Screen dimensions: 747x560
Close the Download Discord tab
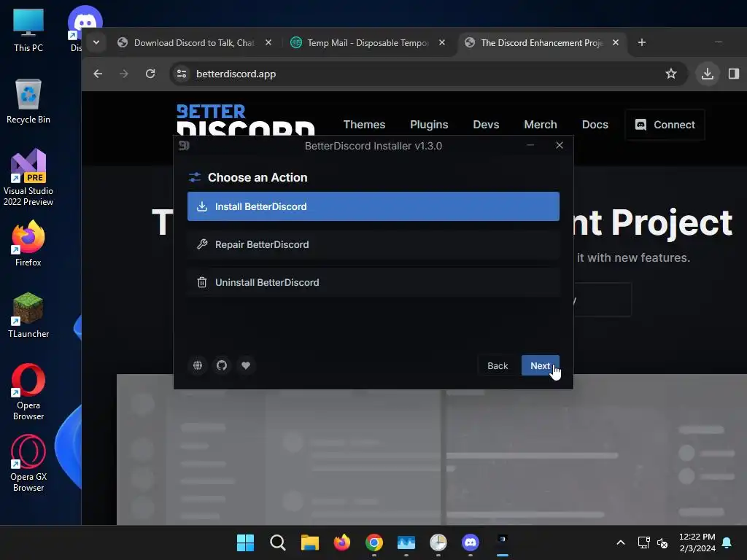pos(268,43)
